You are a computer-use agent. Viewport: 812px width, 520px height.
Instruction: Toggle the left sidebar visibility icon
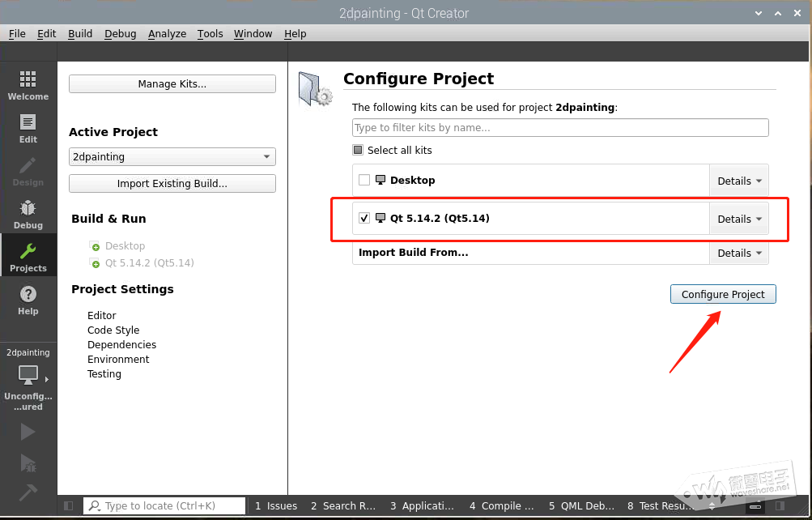click(69, 506)
